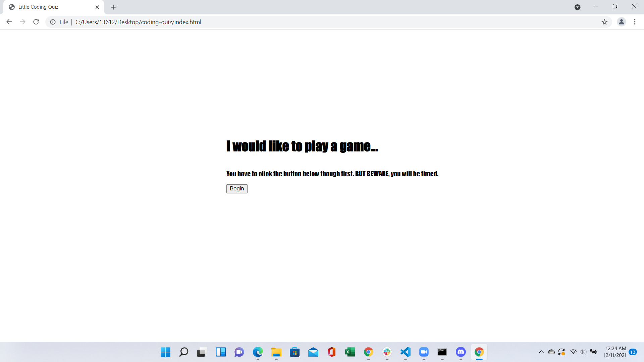This screenshot has height=362, width=644.
Task: Reload the current page
Action: [x=36, y=22]
